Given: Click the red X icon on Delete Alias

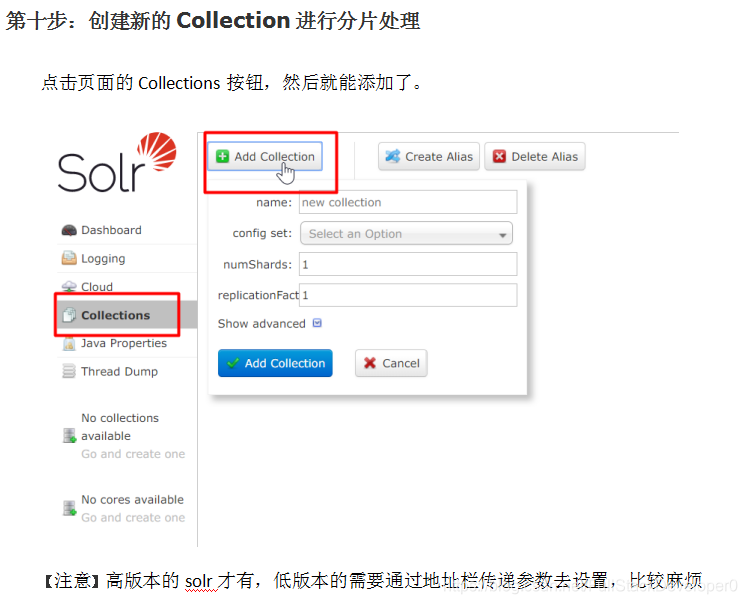Looking at the screenshot, I should (499, 156).
